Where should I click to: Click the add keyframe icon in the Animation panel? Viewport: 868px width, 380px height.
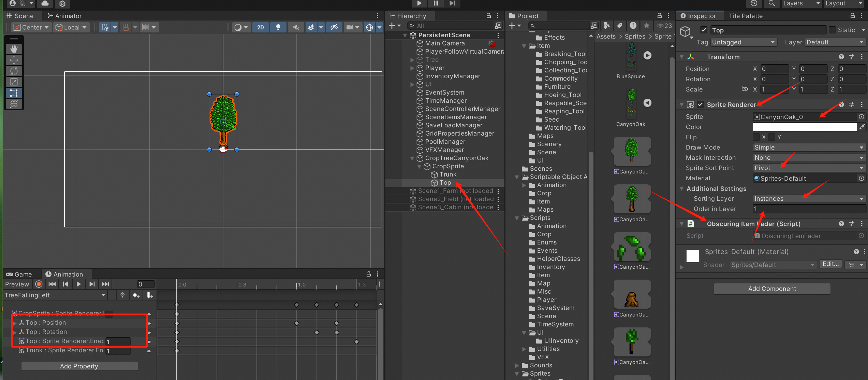coord(136,295)
